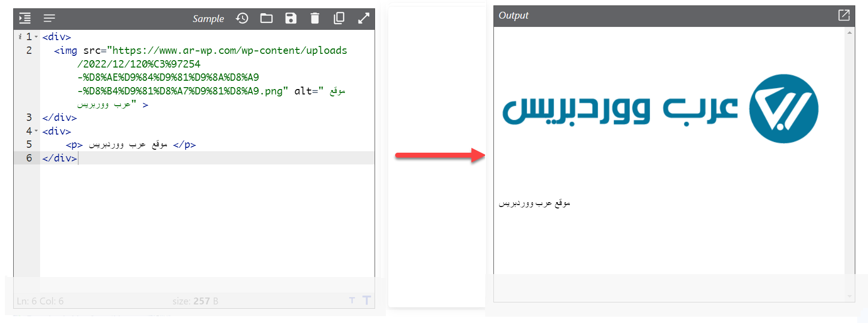The height and width of the screenshot is (323, 868).
Task: Clear editor with the trash icon
Action: (x=315, y=18)
